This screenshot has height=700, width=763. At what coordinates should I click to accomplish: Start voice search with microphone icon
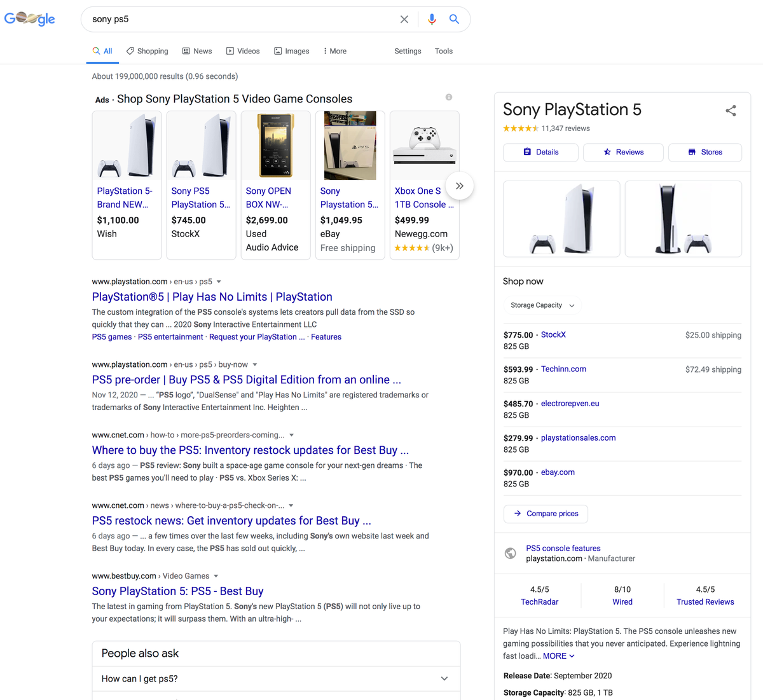(432, 19)
